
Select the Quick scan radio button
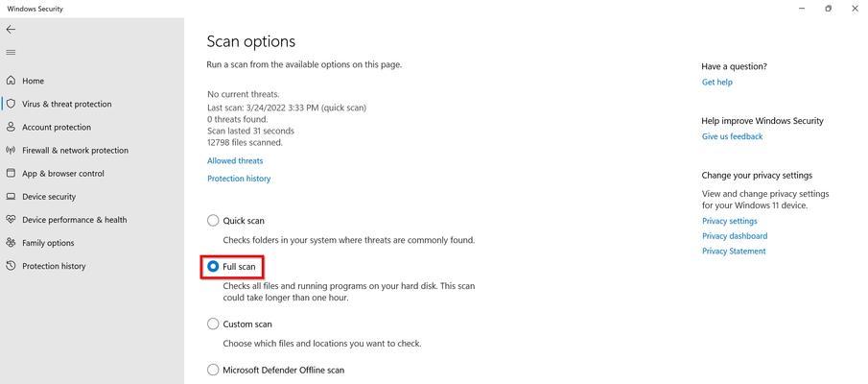click(x=213, y=221)
